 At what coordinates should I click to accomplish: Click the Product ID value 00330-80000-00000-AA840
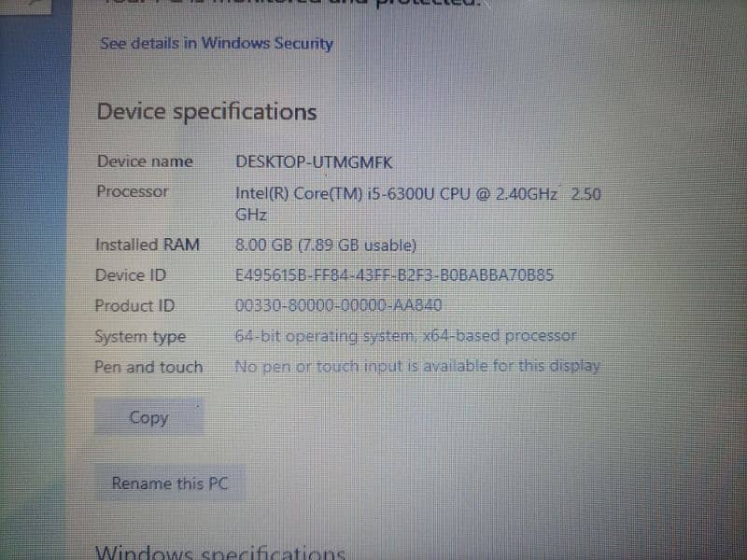pos(338,305)
